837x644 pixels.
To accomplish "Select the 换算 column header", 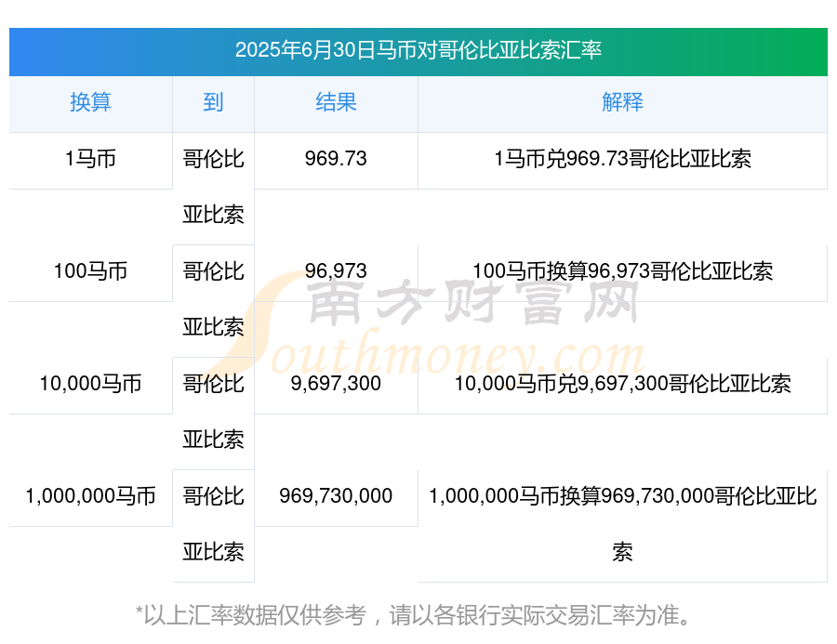I will 91,102.
